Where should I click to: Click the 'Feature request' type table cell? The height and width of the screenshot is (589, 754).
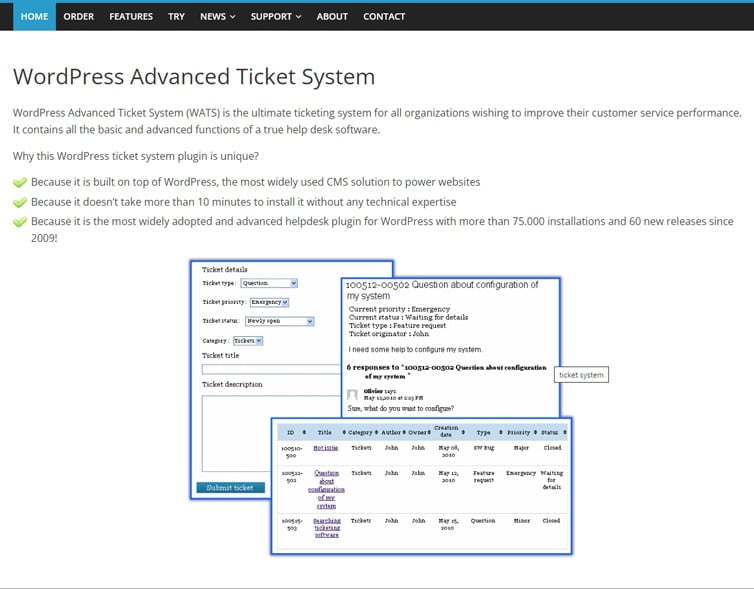[483, 476]
